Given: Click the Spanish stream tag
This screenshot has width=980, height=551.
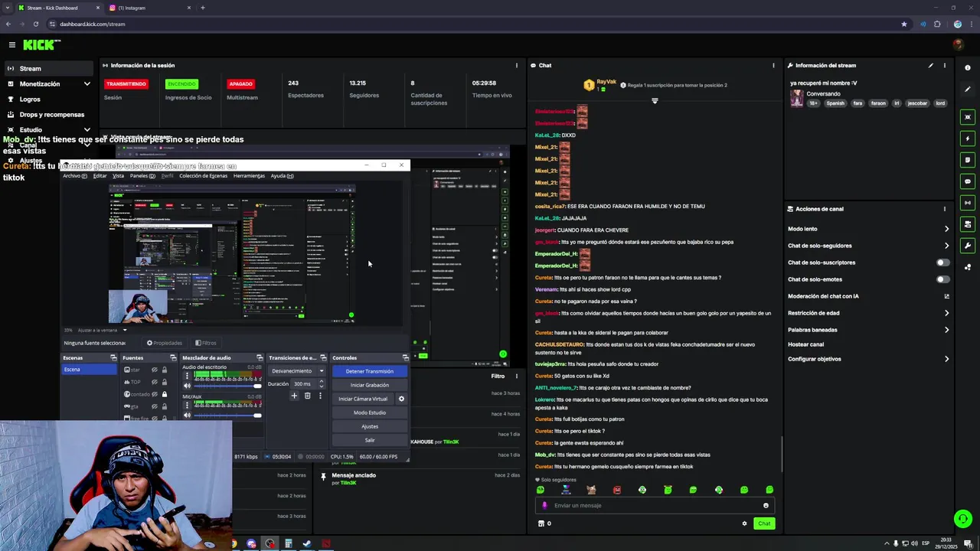Looking at the screenshot, I should (x=835, y=103).
